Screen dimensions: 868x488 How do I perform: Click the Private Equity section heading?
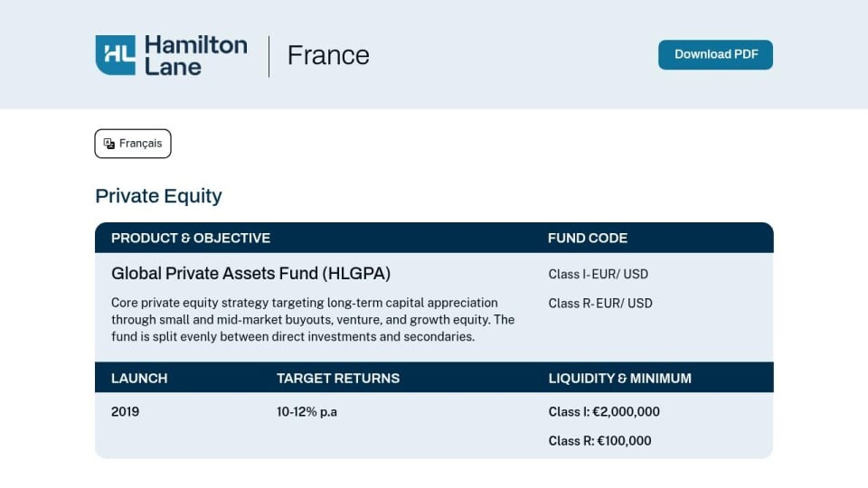click(x=158, y=196)
